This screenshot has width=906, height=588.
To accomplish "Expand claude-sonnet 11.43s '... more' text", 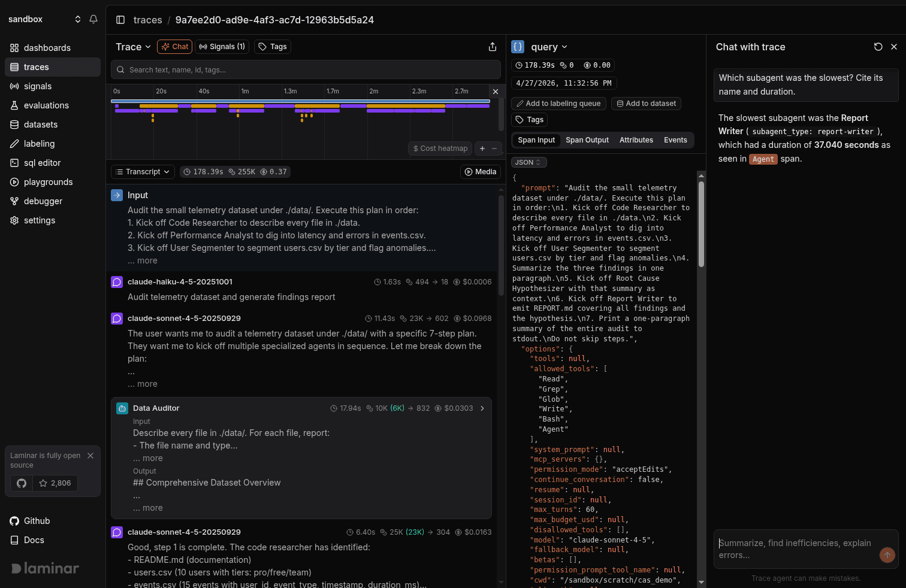I will (143, 384).
